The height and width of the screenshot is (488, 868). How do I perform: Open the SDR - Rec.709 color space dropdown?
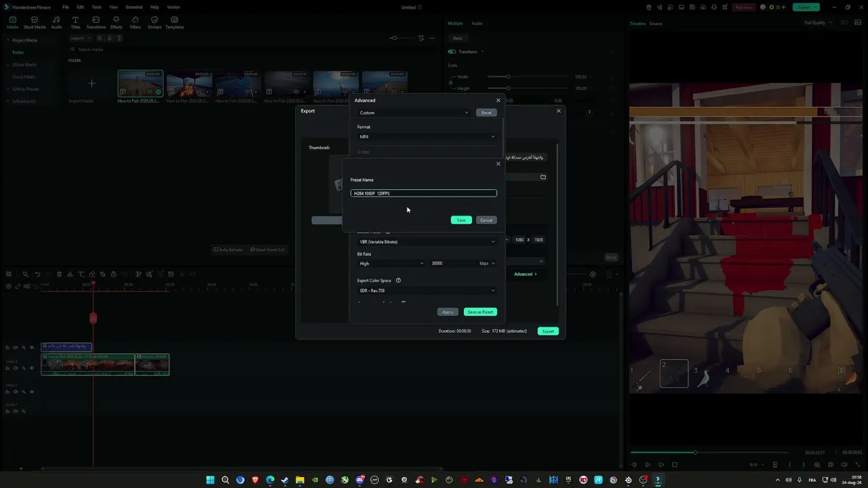click(427, 291)
